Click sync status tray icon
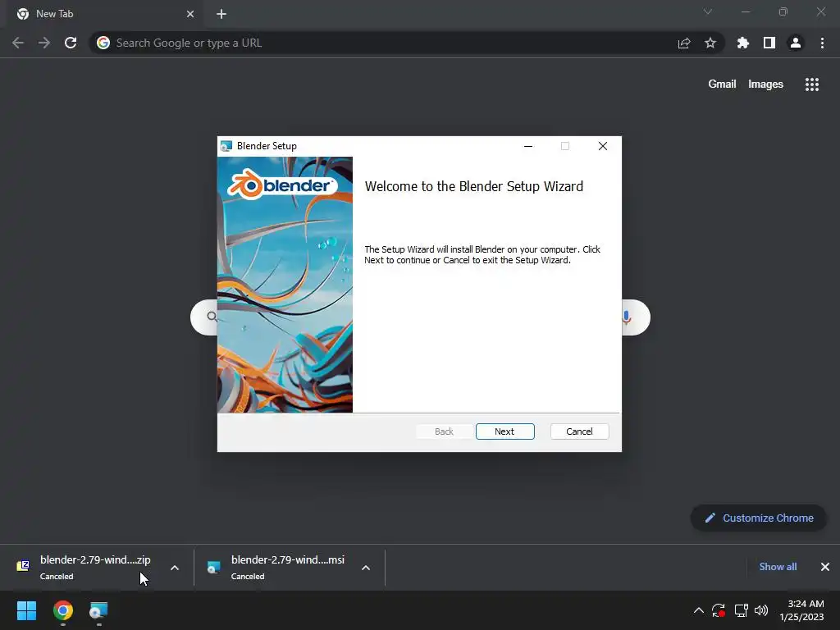 (x=719, y=610)
